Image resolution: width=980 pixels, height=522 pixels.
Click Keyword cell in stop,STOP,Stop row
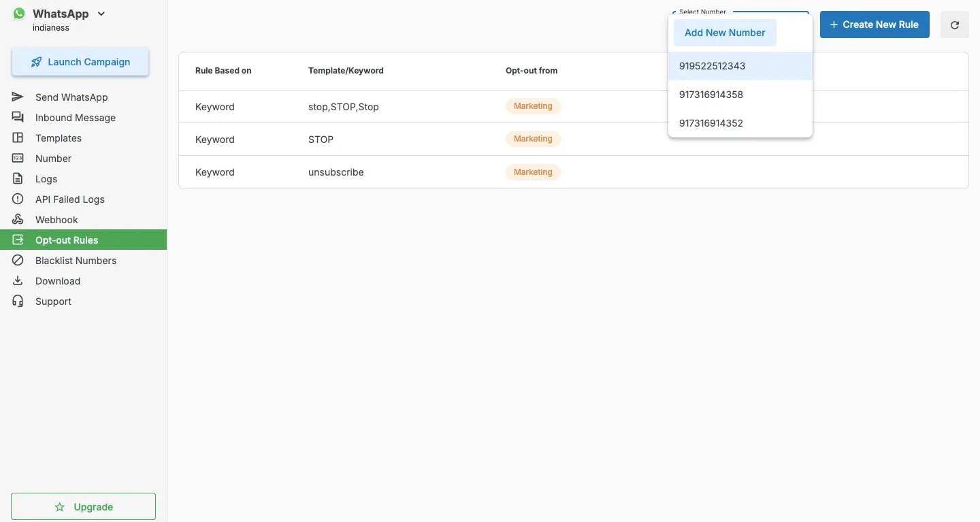215,107
